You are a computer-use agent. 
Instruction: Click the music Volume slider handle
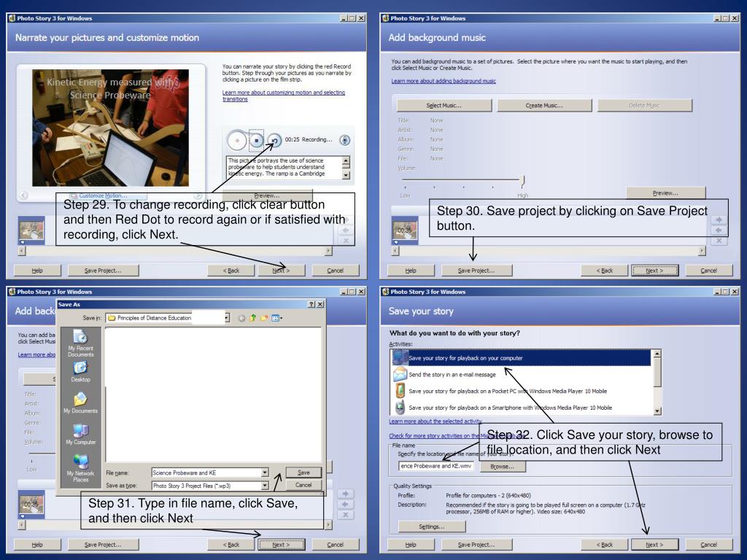[x=522, y=181]
